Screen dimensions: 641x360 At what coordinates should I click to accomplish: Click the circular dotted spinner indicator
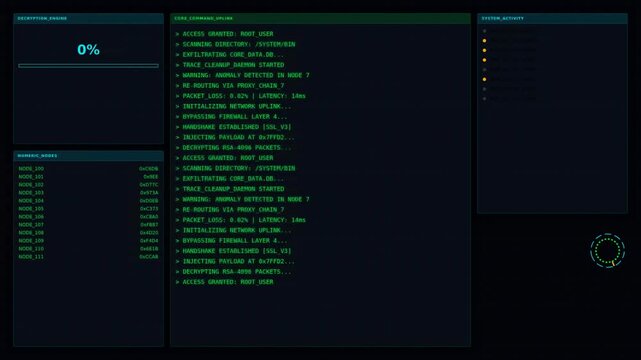[x=607, y=250]
